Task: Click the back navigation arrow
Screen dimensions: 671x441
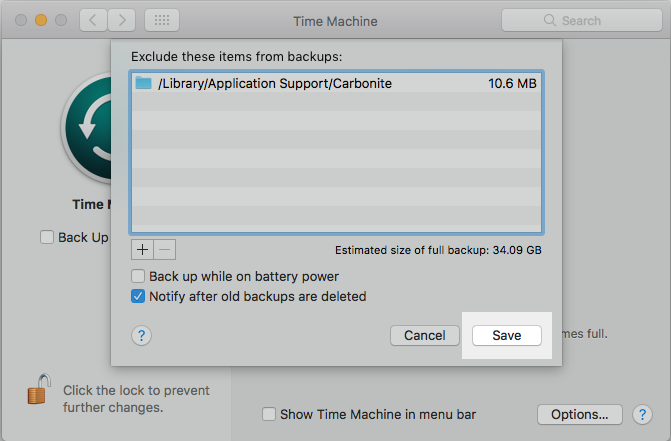Action: coord(92,20)
